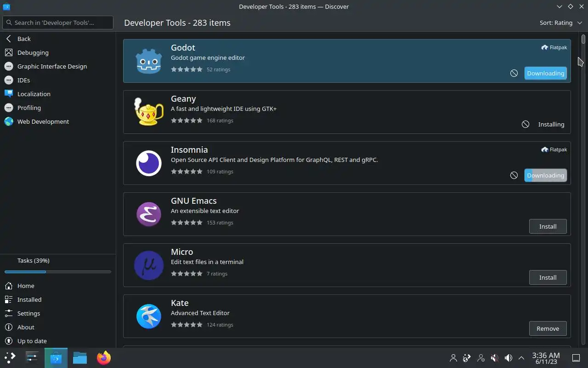Open the file manager from taskbar
588x368 pixels.
[80, 357]
